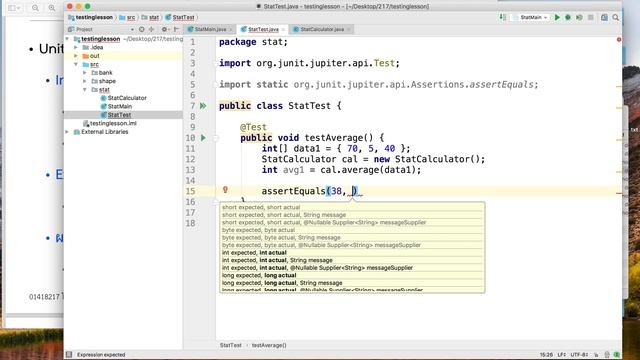Expand the shape package
This screenshot has height=360, width=640.
(x=84, y=81)
